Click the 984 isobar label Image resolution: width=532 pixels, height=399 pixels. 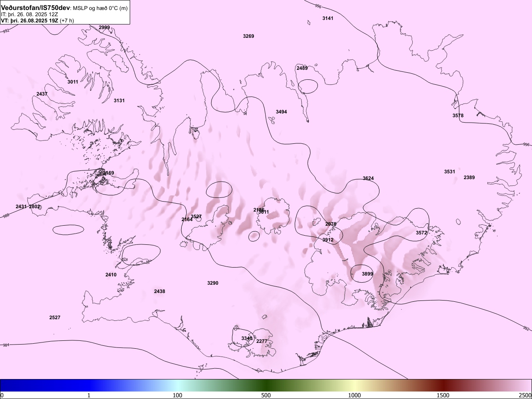(x=5, y=345)
